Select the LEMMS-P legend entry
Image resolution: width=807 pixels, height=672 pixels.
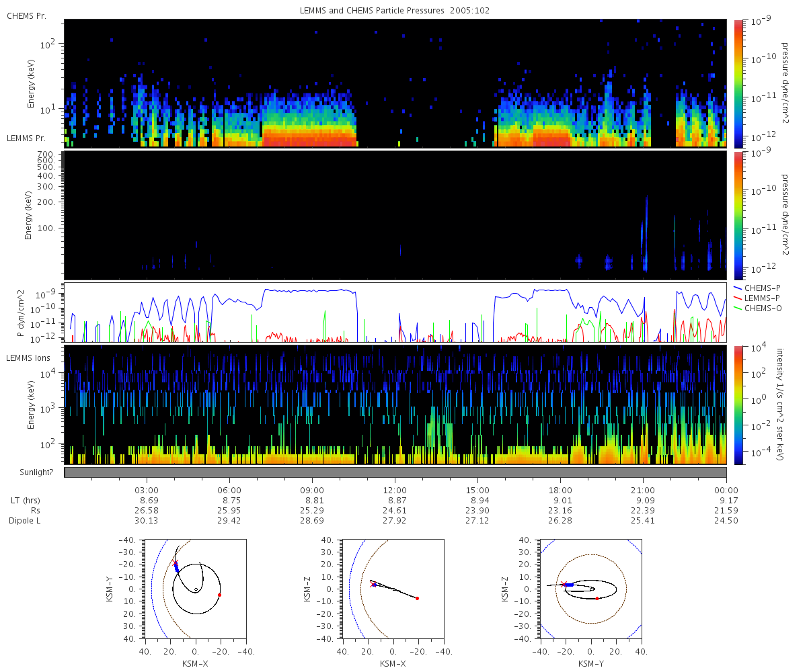pyautogui.click(x=759, y=297)
